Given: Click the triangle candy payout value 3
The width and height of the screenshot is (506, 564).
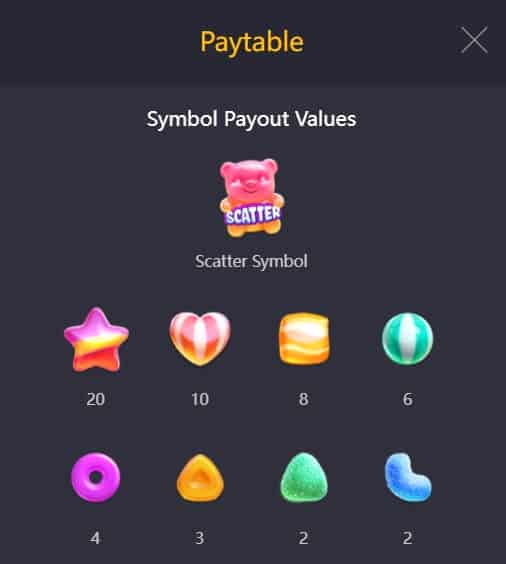Looking at the screenshot, I should (200, 538).
